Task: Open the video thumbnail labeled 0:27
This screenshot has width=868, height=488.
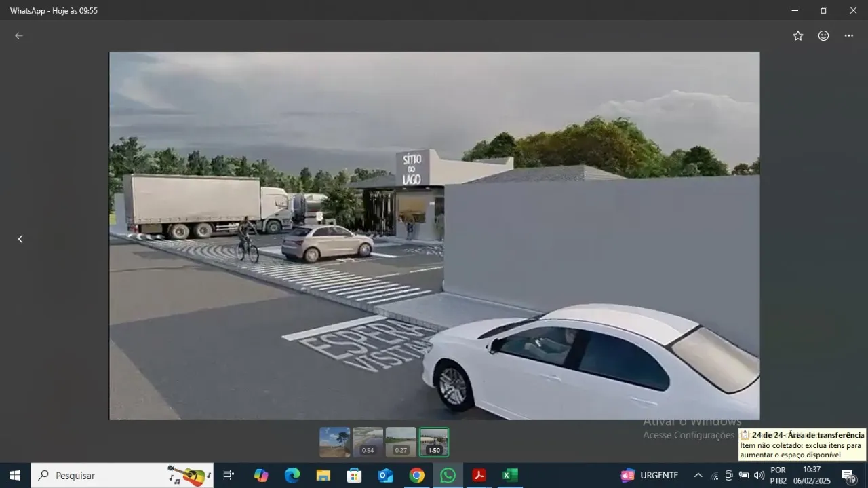Action: pyautogui.click(x=401, y=442)
